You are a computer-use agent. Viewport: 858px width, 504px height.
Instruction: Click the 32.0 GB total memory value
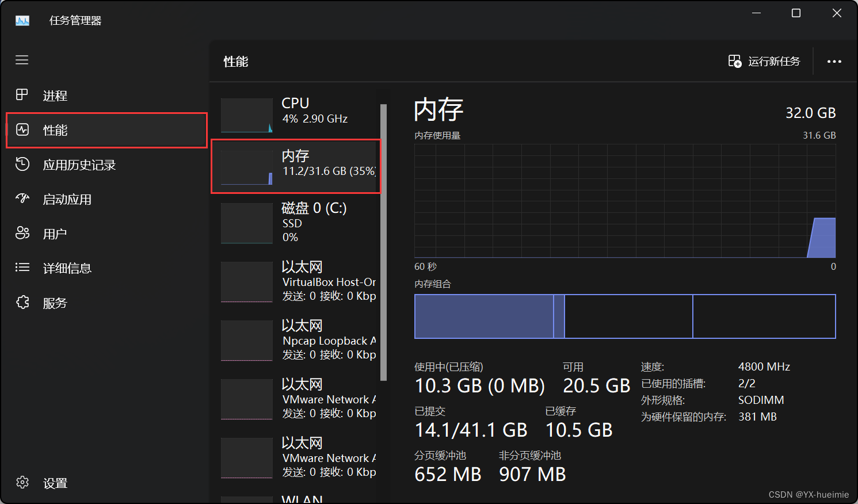tap(810, 113)
